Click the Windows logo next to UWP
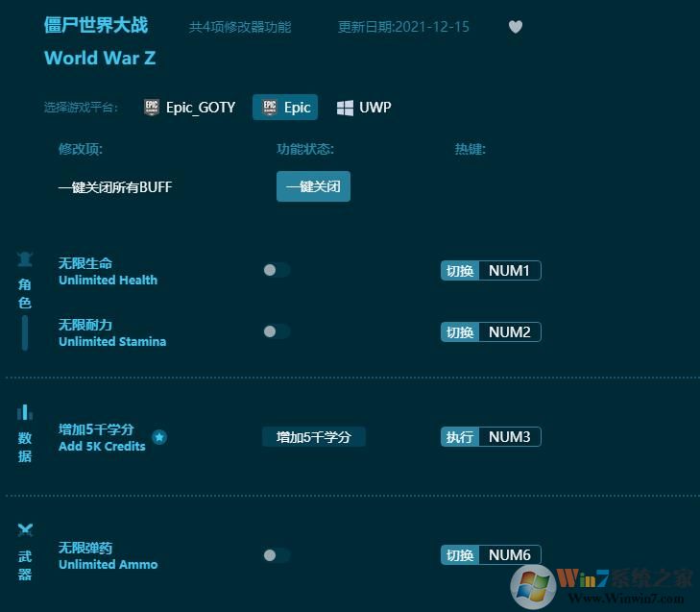 point(345,108)
